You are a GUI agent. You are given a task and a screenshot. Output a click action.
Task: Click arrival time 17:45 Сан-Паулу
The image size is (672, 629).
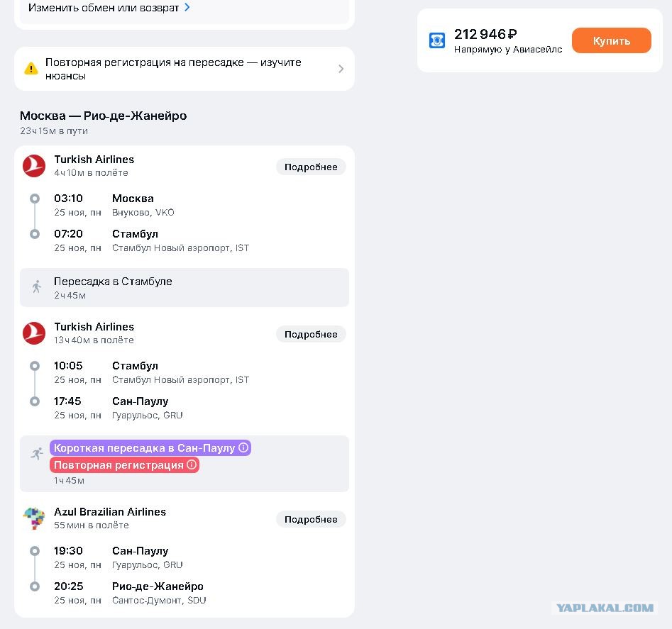click(x=67, y=401)
